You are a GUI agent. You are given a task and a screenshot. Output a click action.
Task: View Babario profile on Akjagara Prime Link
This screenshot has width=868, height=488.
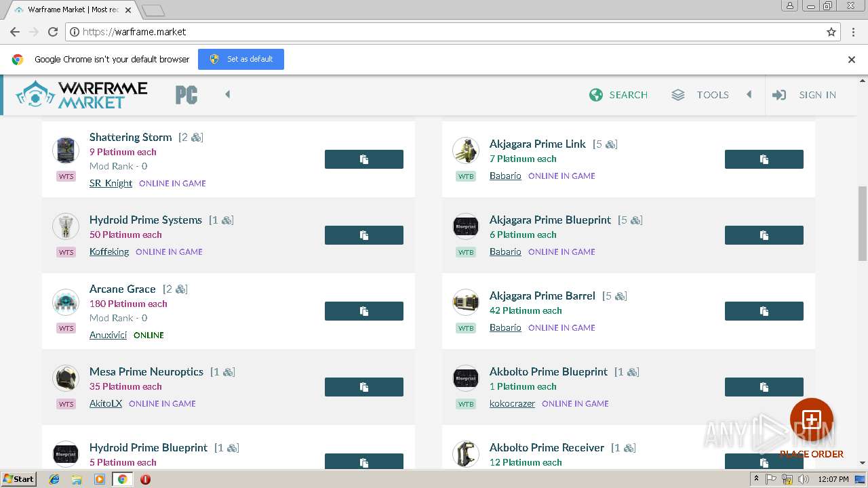coord(505,176)
